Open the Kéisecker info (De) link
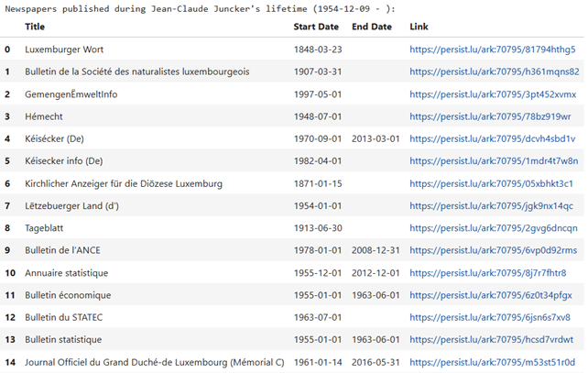The height and width of the screenshot is (373, 588). 494,161
